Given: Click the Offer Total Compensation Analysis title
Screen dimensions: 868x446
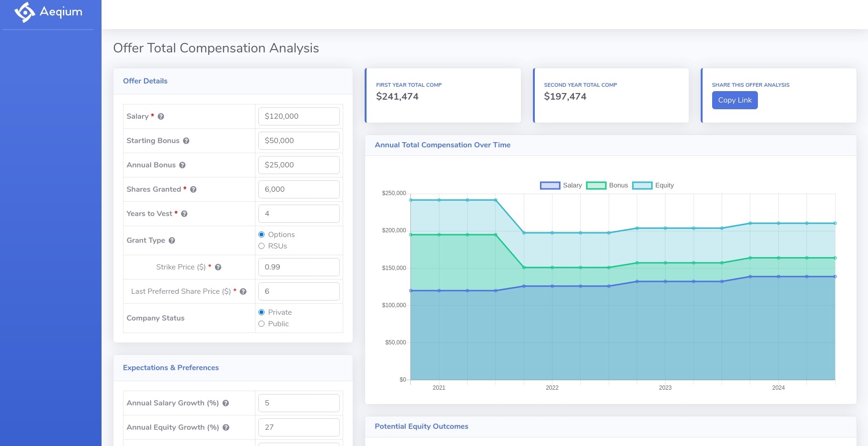Looking at the screenshot, I should pos(216,48).
